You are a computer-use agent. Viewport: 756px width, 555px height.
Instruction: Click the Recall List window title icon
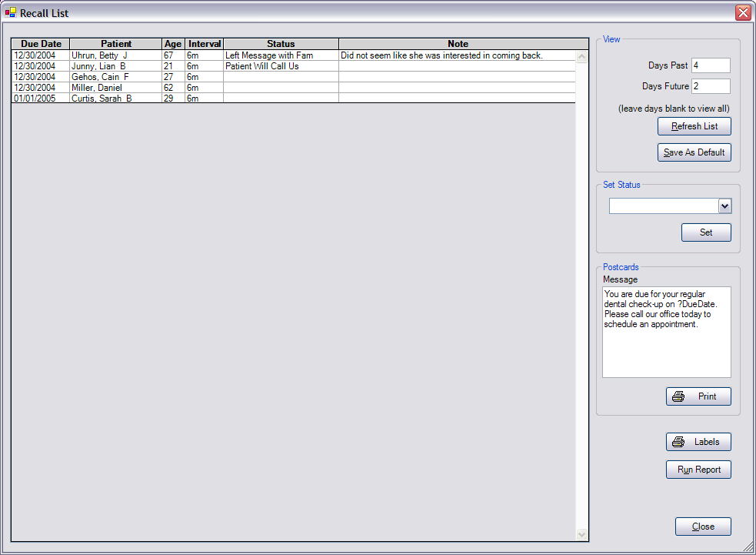[11, 12]
